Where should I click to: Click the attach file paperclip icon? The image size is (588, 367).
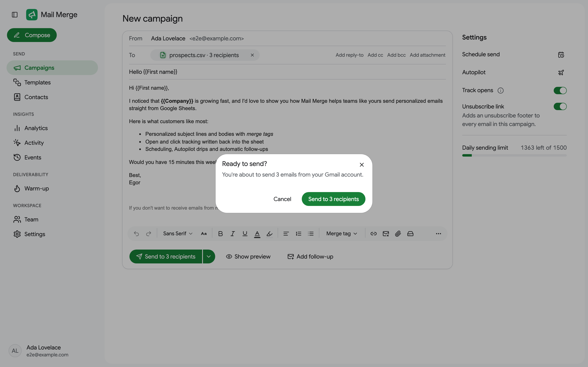point(398,233)
